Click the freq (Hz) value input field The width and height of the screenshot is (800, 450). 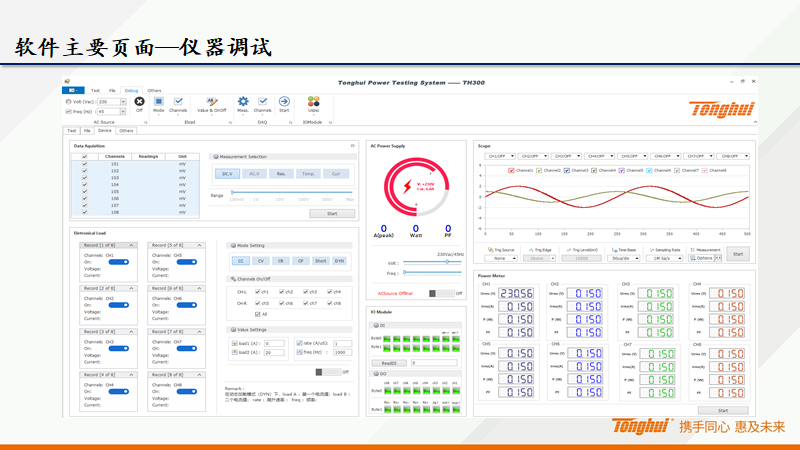[x=342, y=353]
